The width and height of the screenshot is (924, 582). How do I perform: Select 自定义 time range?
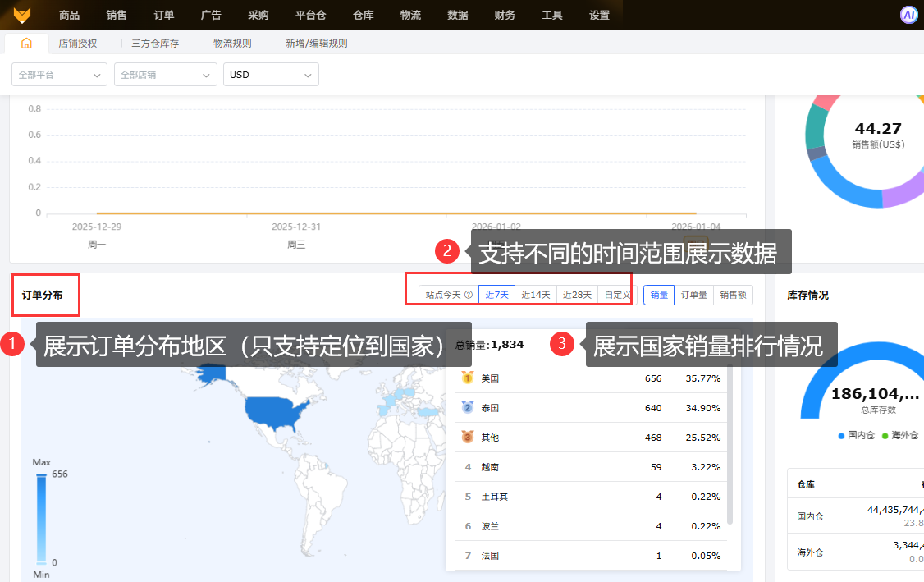pos(617,295)
